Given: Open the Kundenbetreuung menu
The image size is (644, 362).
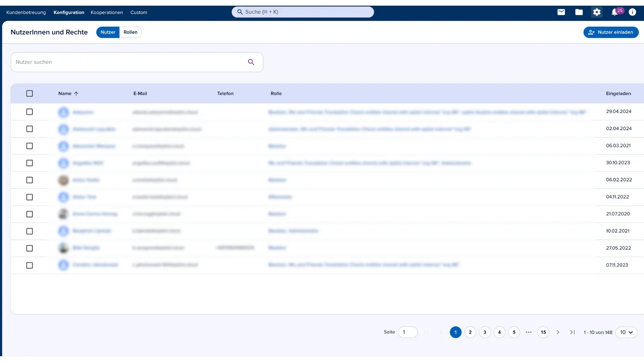Looking at the screenshot, I should (26, 12).
